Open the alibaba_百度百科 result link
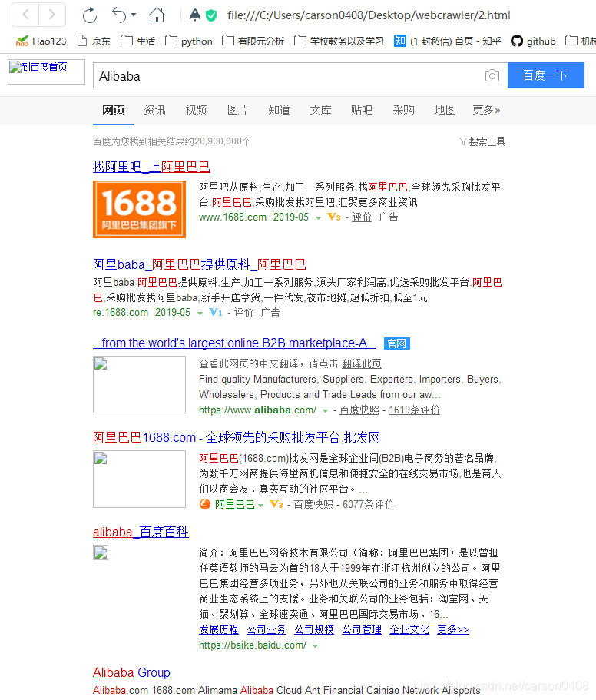596x700 pixels. 141,532
